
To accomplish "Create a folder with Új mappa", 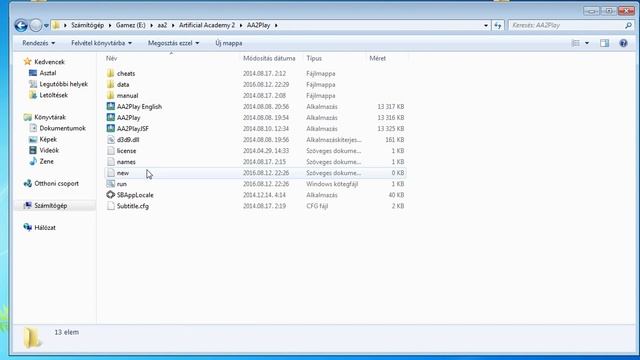I will (x=229, y=43).
